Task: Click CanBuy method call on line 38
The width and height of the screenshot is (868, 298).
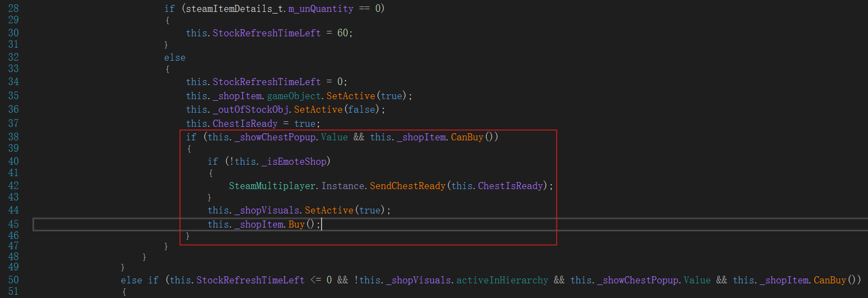Action: [x=467, y=137]
